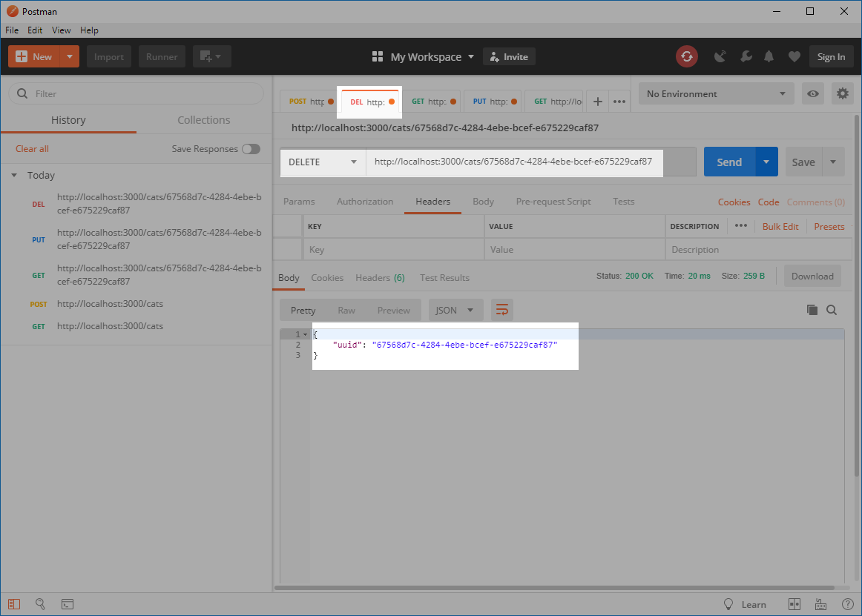The height and width of the screenshot is (616, 862).
Task: Open tab options three dots menu
Action: tap(619, 102)
